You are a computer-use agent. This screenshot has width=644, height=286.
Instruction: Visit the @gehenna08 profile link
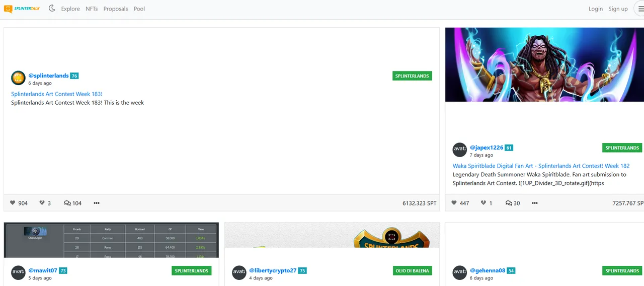click(488, 270)
